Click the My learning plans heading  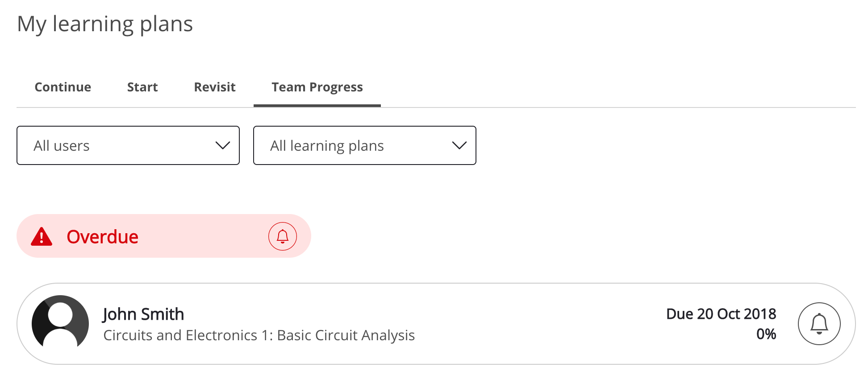(105, 24)
